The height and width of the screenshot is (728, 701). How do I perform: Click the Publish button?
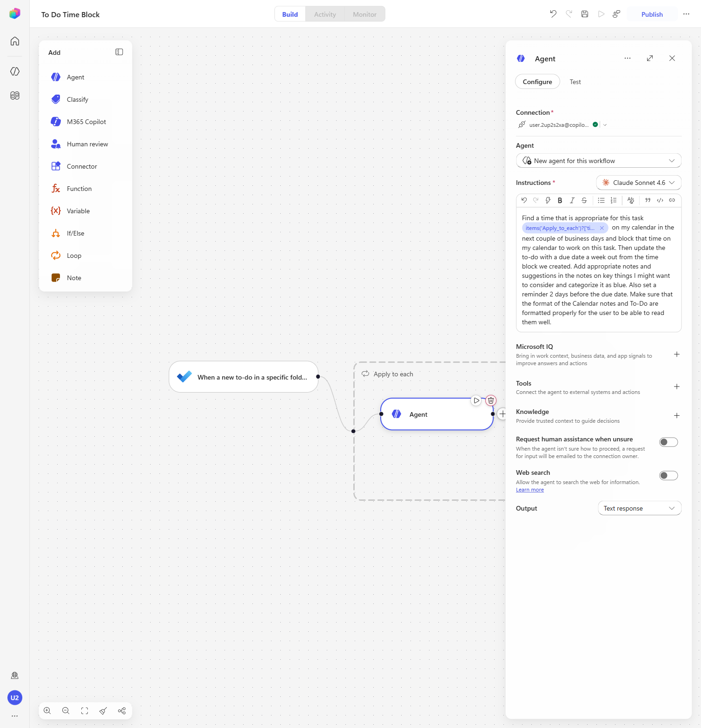point(652,14)
